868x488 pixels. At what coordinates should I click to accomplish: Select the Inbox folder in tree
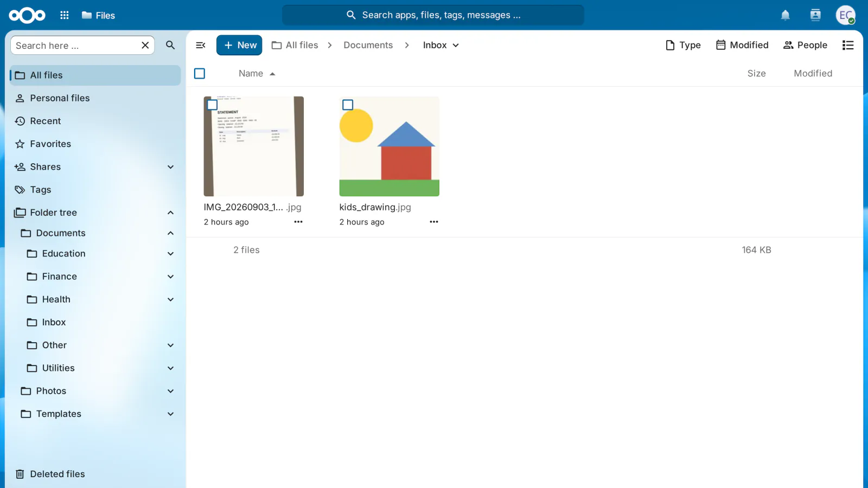coord(54,323)
